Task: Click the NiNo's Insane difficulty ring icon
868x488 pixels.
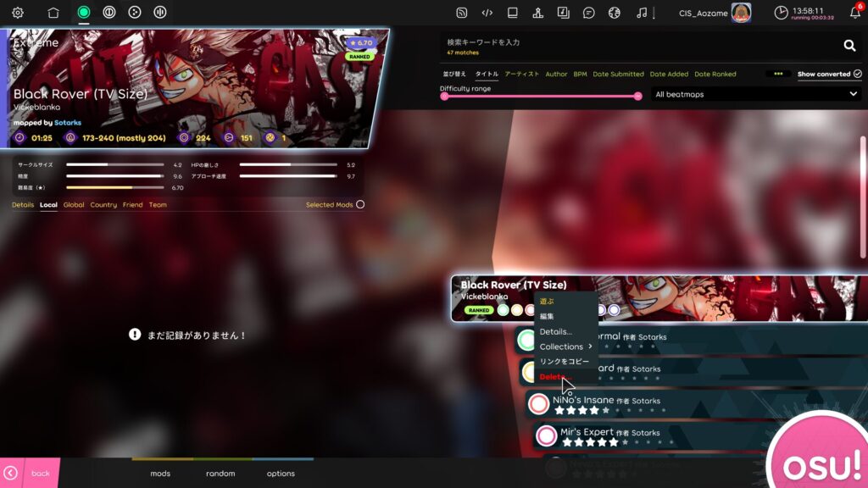Action: [538, 404]
